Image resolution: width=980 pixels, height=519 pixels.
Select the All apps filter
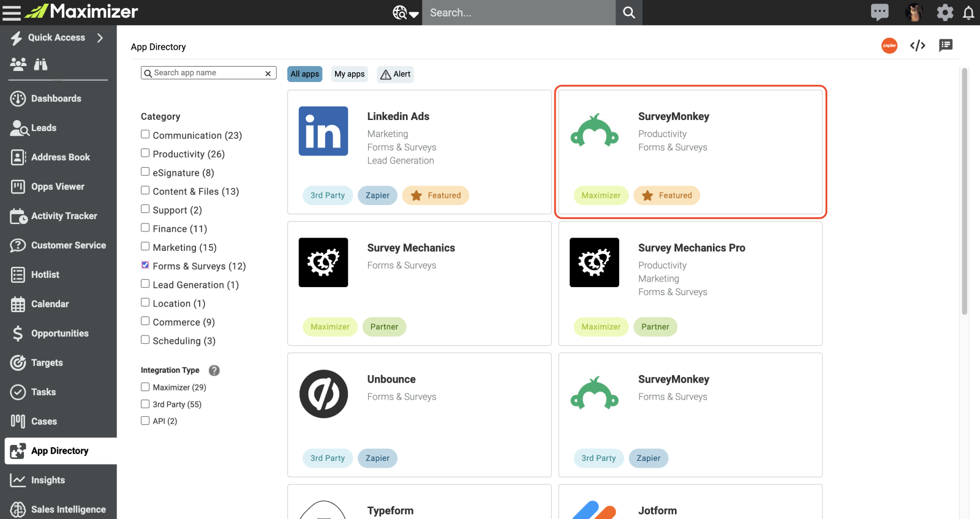tap(305, 74)
